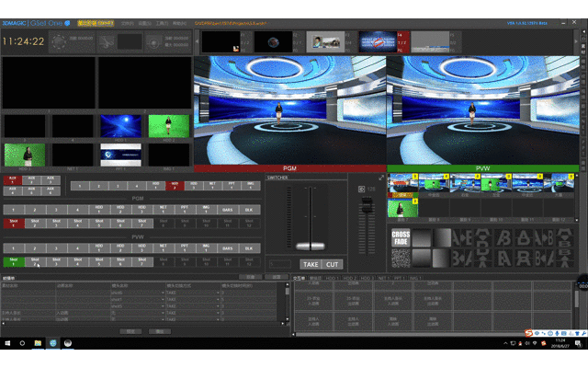Click the expand arrows icon beside SWITCHER panel
Screen dimensions: 588x368
[381, 178]
